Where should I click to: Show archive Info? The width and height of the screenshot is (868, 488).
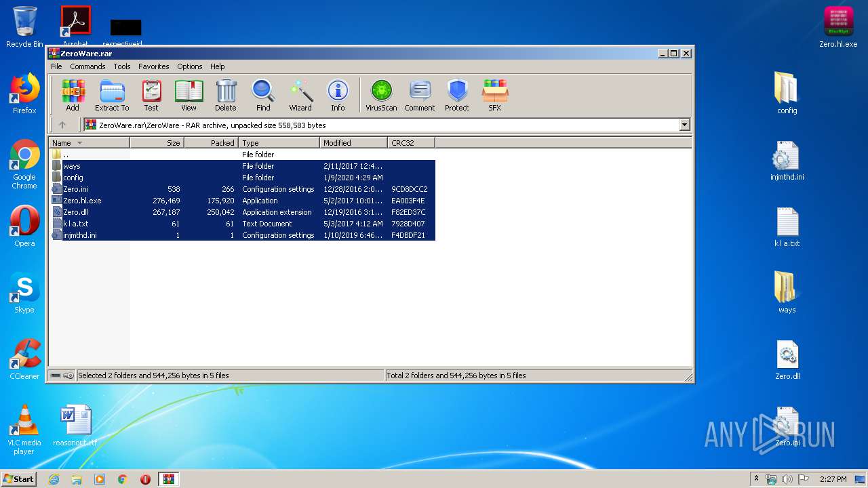point(338,95)
